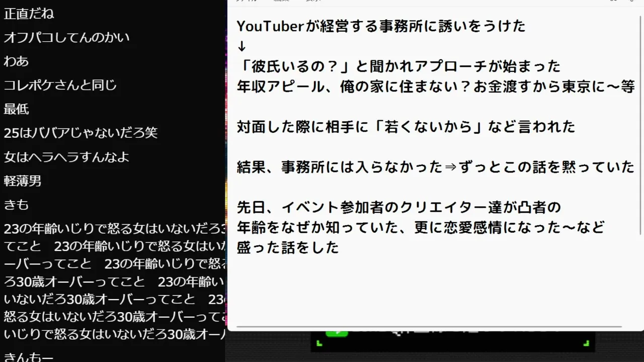Click the chat comment '正直だね'

[29, 14]
